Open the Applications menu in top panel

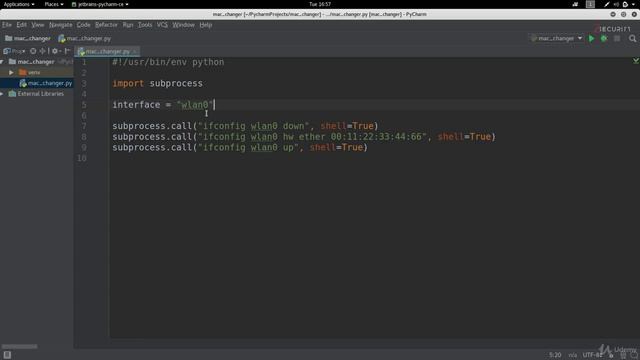tap(19, 4)
